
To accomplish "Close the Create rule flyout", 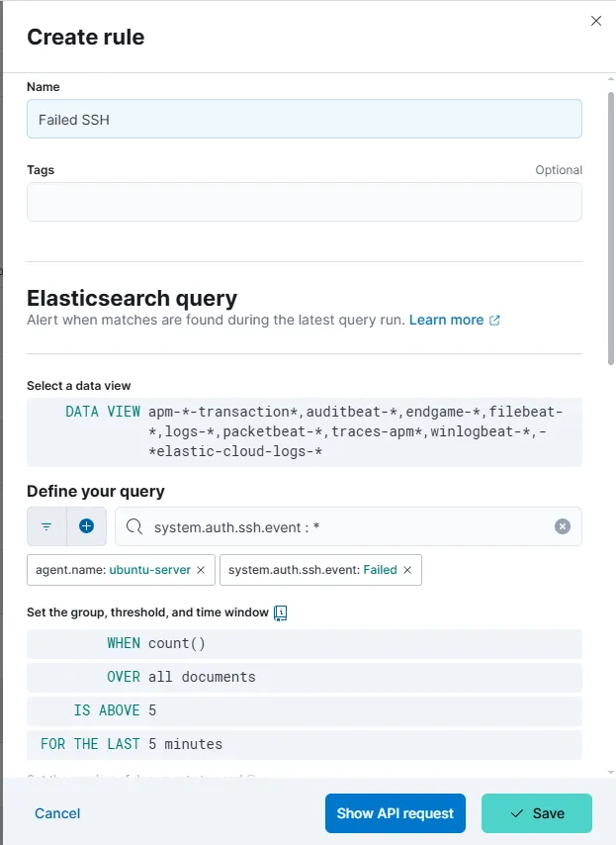I will coord(595,21).
